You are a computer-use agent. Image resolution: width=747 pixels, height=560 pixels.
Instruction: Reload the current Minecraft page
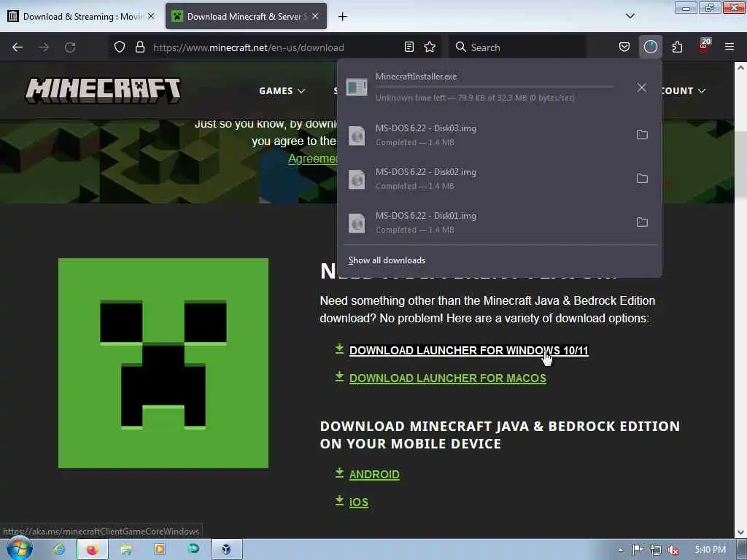coord(70,47)
